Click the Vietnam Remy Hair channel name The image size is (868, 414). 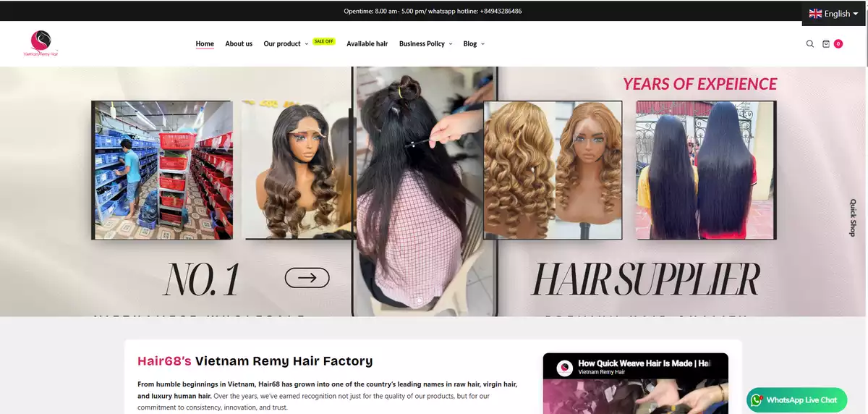tap(602, 372)
